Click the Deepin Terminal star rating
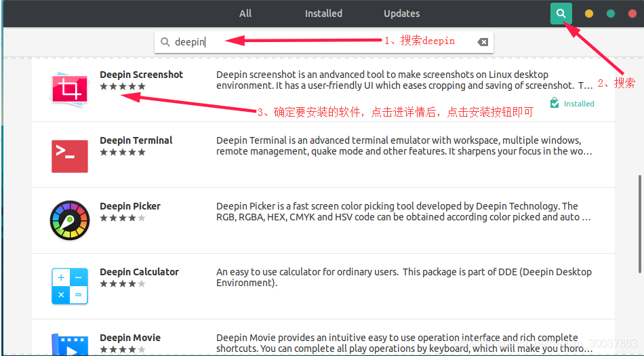This screenshot has height=356, width=644. click(123, 152)
